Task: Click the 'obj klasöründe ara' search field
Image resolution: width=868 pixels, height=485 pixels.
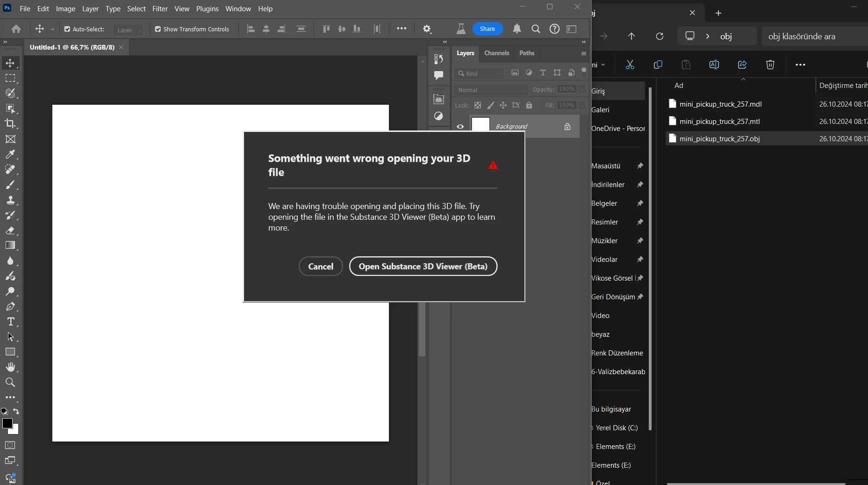Action: point(815,36)
